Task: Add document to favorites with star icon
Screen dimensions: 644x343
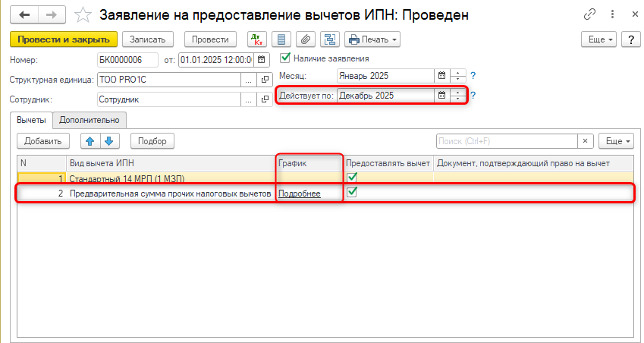Action: point(83,16)
